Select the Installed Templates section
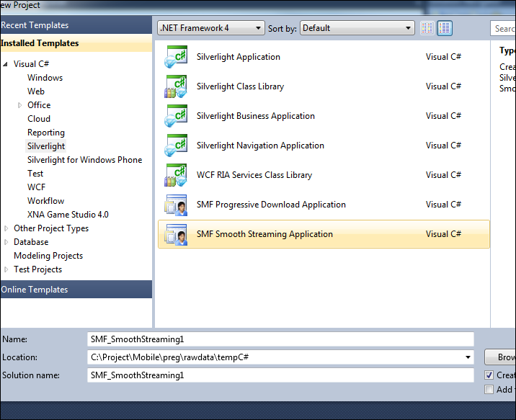Screen dimensions: 516x420 (76, 43)
